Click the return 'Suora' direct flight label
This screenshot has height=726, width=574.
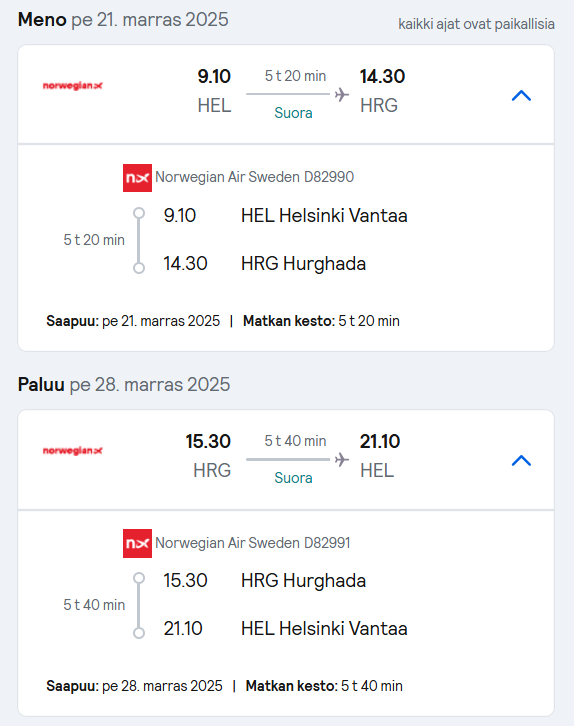[293, 478]
